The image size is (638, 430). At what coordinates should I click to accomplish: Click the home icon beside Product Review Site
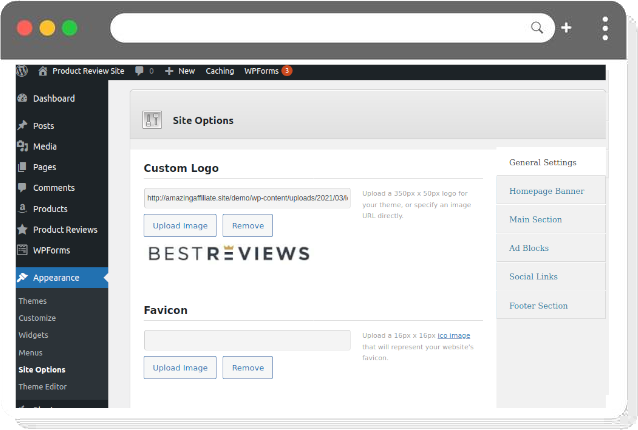[42, 71]
